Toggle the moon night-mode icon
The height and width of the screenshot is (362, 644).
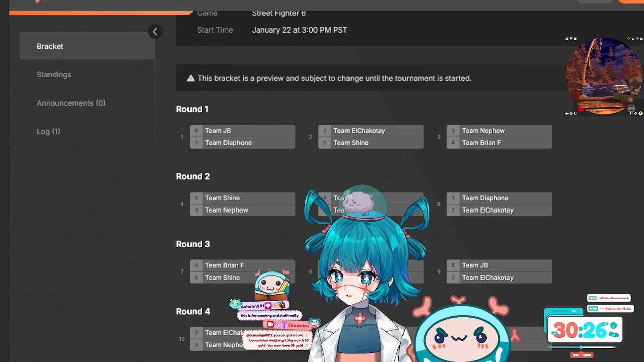(575, 113)
